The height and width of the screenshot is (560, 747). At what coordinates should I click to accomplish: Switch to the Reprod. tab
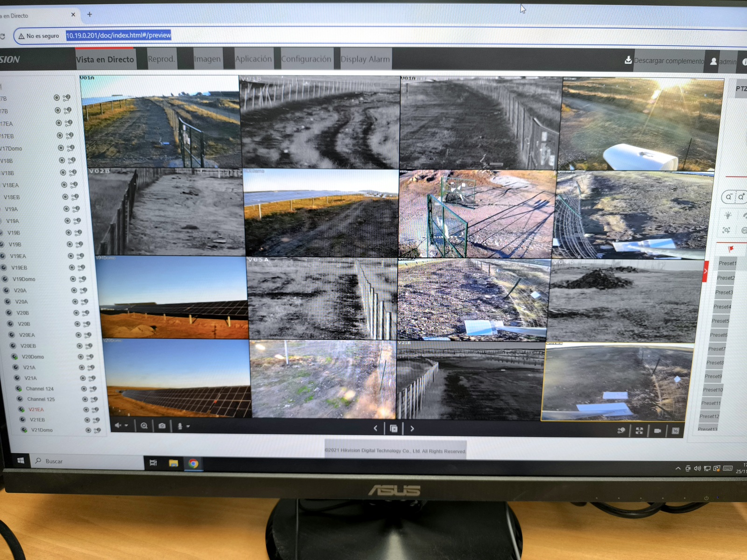(x=161, y=59)
